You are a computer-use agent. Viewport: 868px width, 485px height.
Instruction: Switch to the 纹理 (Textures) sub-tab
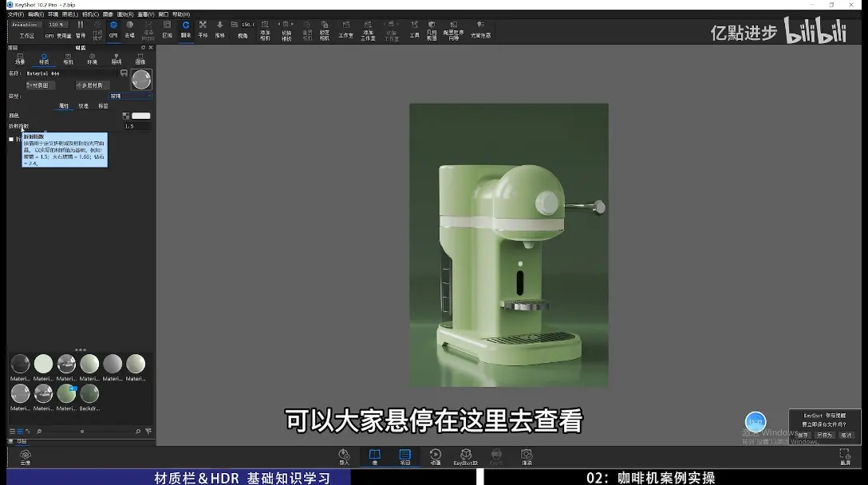pos(83,106)
